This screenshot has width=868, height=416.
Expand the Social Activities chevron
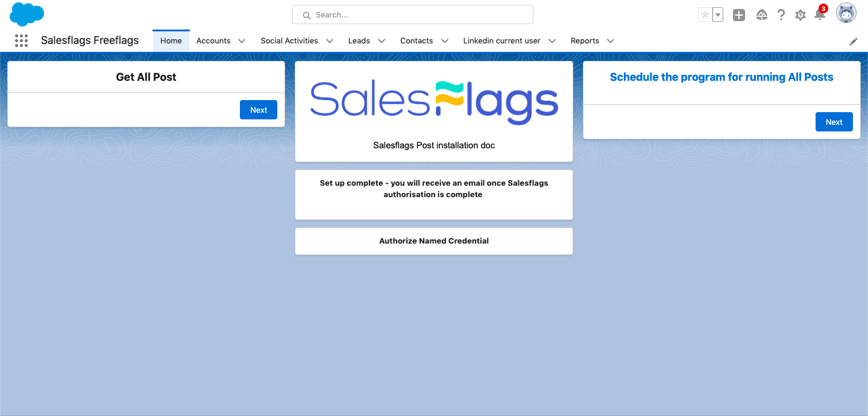coord(330,41)
